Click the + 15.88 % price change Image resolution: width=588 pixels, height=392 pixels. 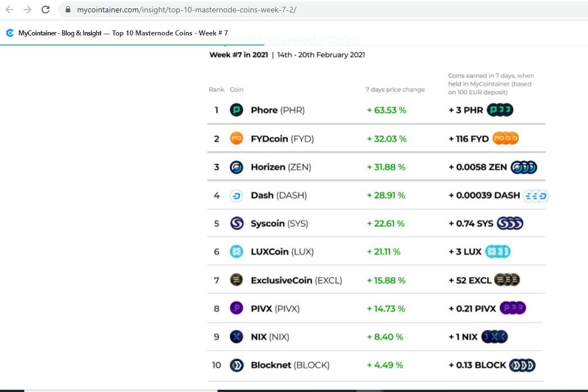click(x=386, y=280)
